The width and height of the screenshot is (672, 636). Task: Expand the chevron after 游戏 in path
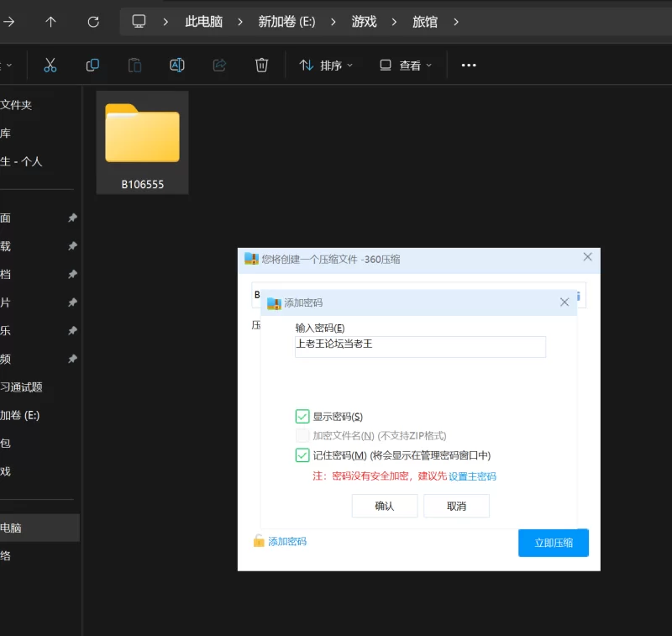click(394, 22)
